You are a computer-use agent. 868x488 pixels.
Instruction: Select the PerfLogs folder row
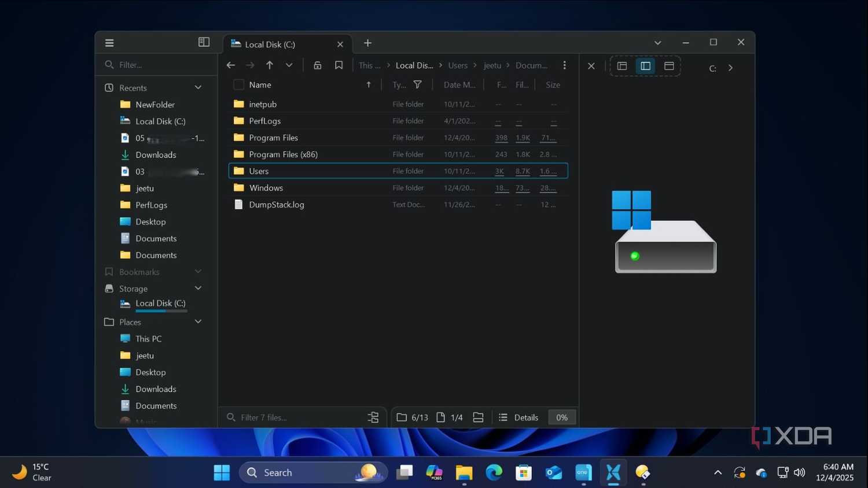point(398,121)
